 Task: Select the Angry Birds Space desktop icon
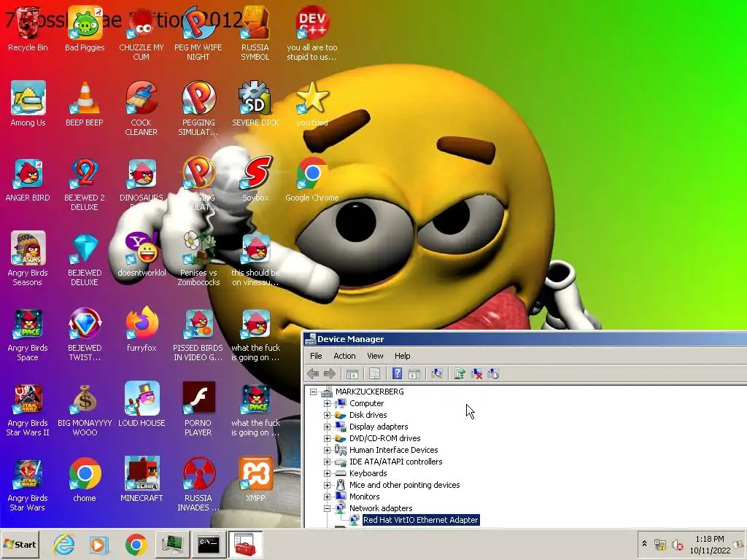point(28,334)
